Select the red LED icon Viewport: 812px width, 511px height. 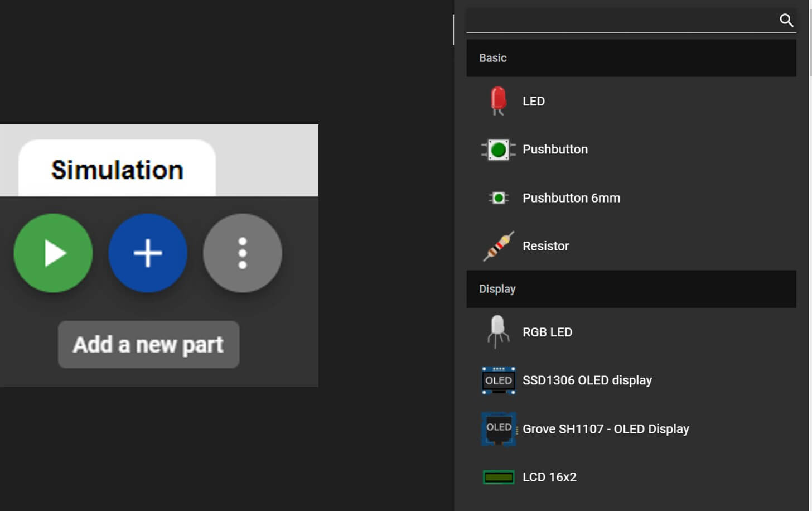coord(498,101)
